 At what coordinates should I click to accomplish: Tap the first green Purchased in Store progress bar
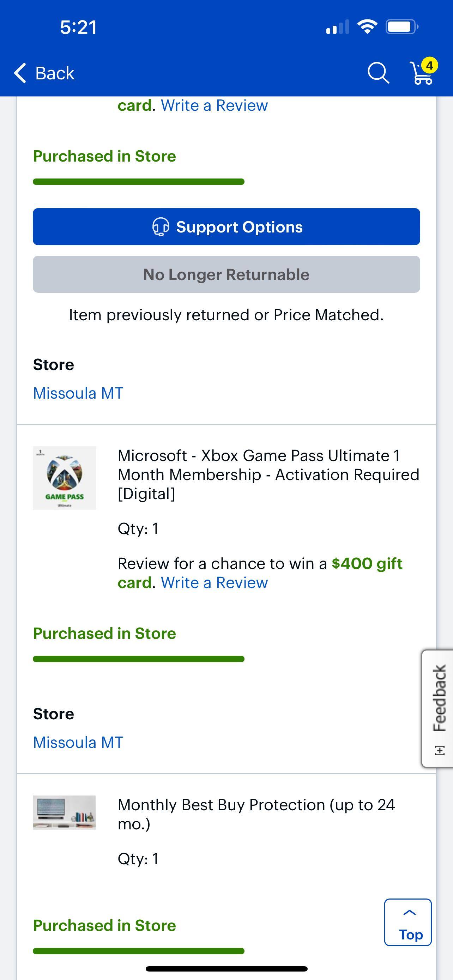[x=138, y=181]
